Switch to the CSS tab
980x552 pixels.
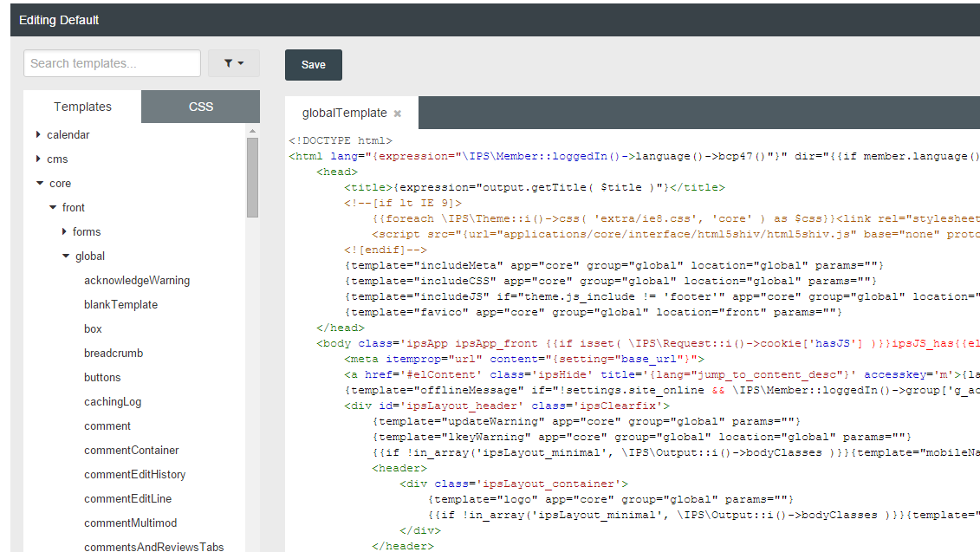[x=200, y=106]
